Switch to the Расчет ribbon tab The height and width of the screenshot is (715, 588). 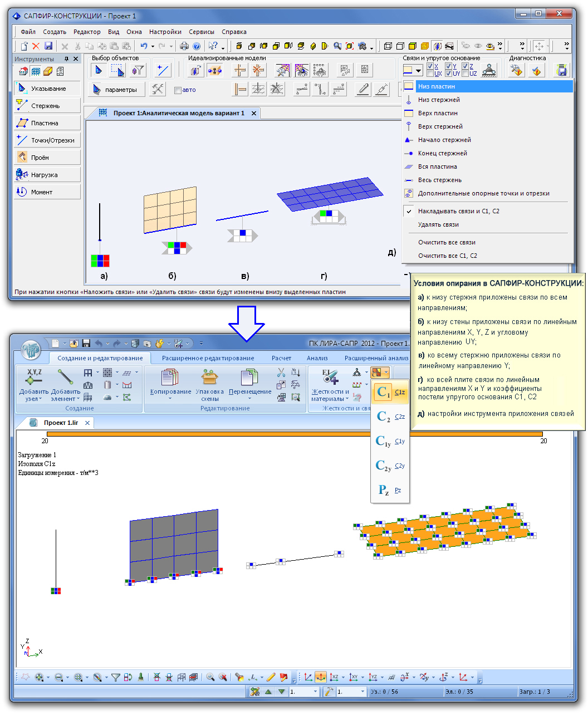pos(281,358)
